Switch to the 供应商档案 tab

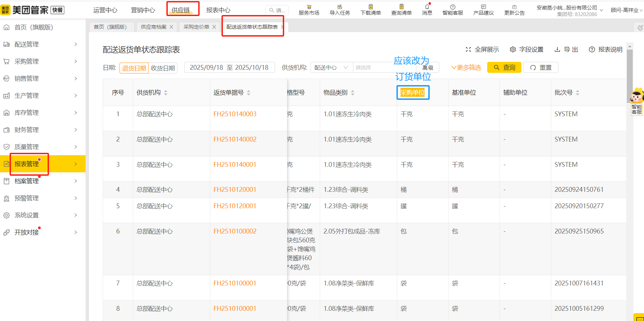(154, 27)
